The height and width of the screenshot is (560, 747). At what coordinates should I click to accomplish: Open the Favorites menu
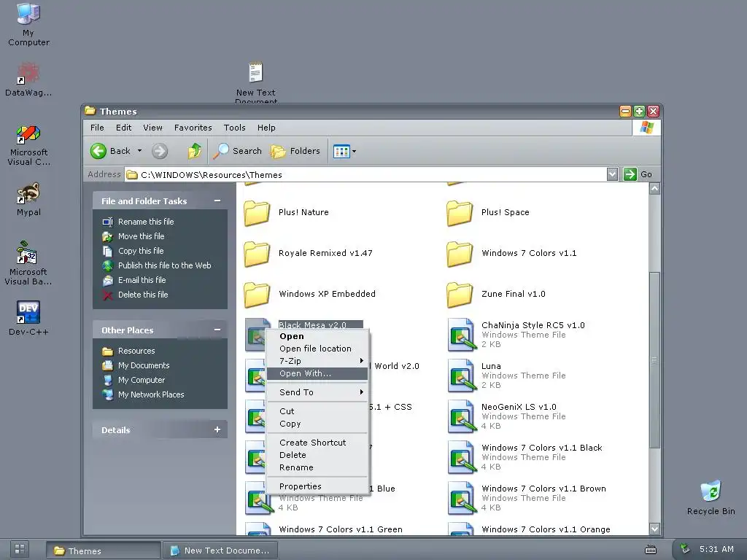point(193,128)
